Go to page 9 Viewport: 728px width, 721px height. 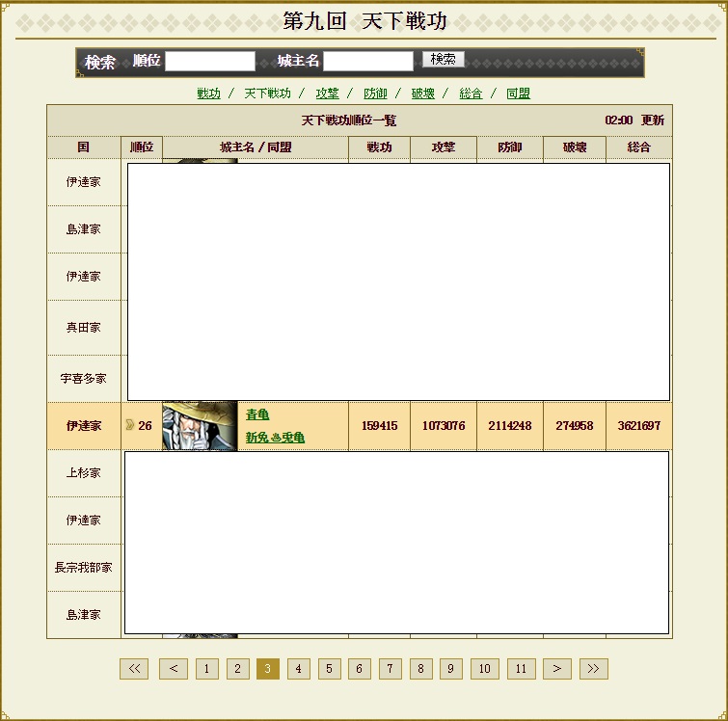click(451, 669)
